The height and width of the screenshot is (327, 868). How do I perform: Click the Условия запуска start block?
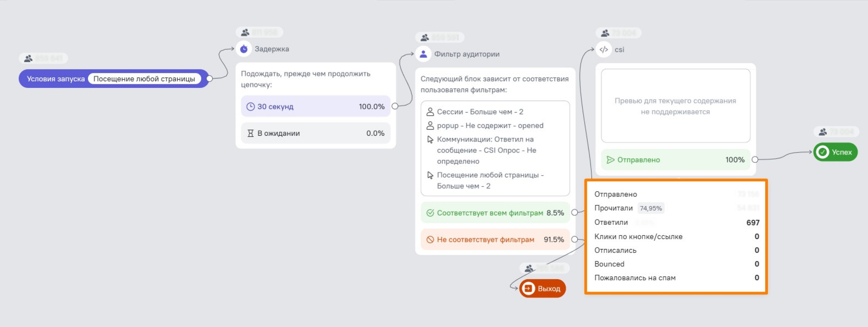(55, 79)
